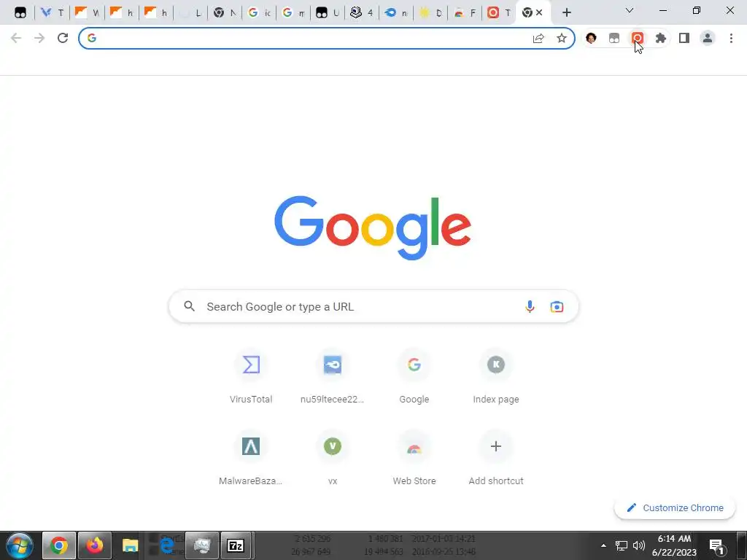Switch to the yellow sun icon tab
This screenshot has width=747, height=560.
430,13
